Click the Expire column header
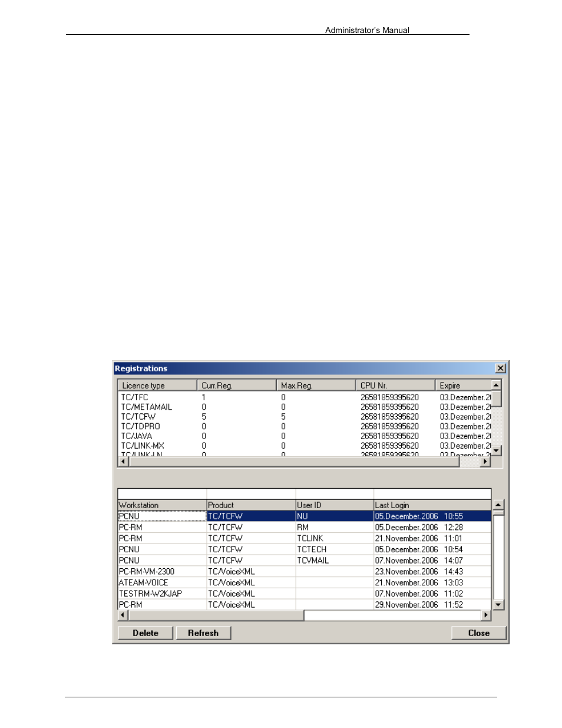562x728 pixels. [463, 386]
